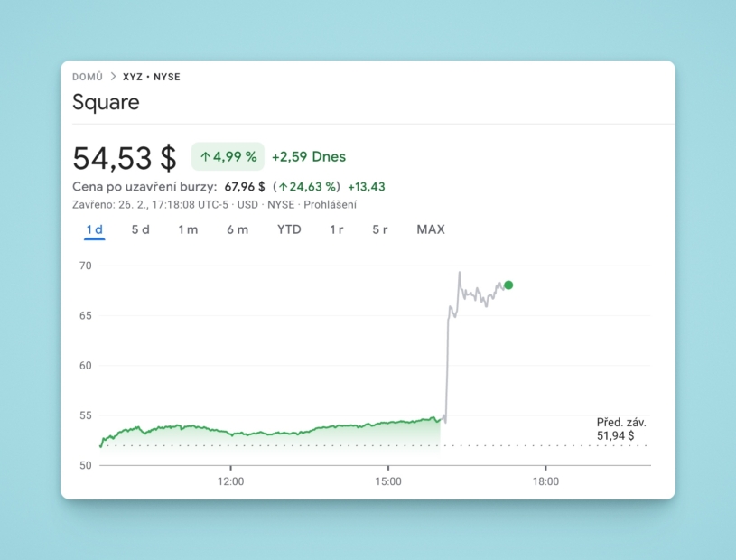Select the 1 d time range tab
Viewport: 736px width, 560px height.
click(95, 229)
